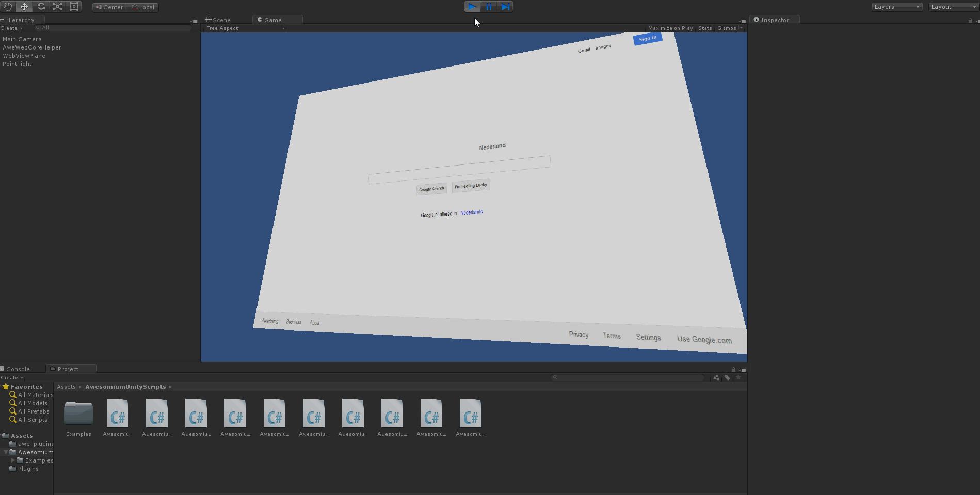
Task: Click Assets in breadcrumb path
Action: tap(66, 387)
